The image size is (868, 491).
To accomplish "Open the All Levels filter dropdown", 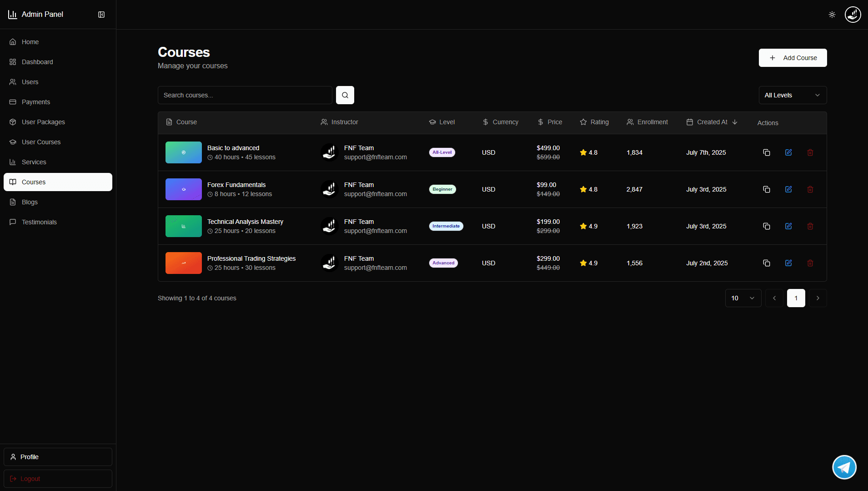I will pos(793,95).
